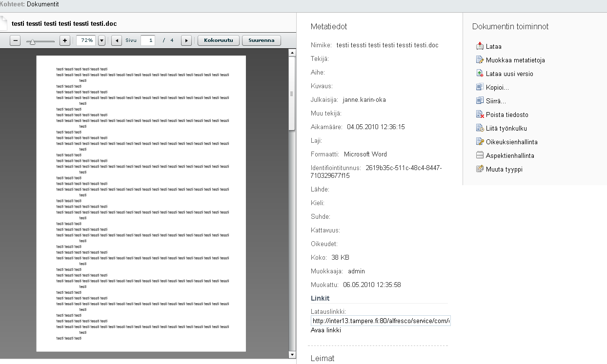Click the Linkit section heading
Viewport: 607px width, 364px height.
(x=320, y=298)
